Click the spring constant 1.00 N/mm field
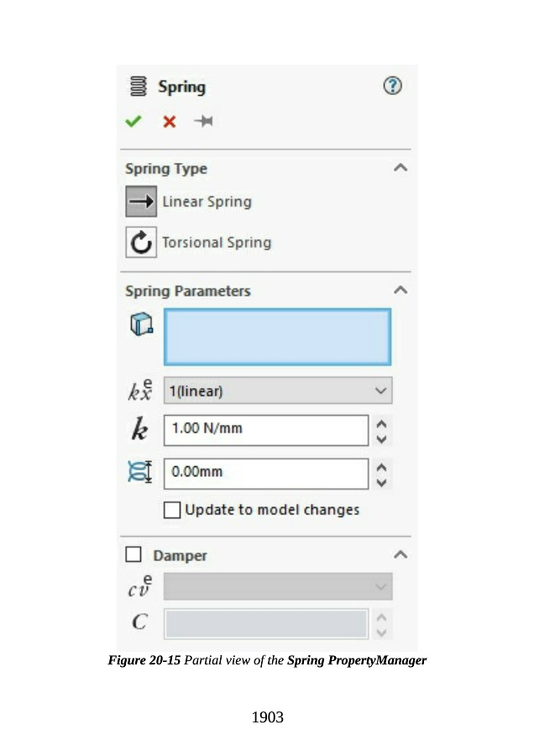Viewport: 534px width, 756px height. tap(265, 429)
